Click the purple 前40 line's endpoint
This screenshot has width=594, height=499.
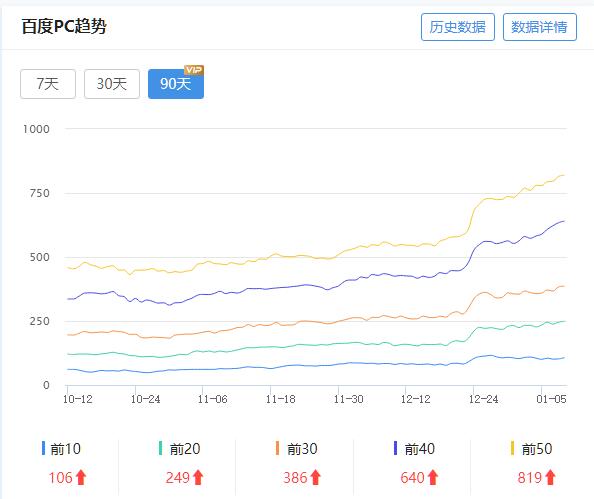coord(564,221)
